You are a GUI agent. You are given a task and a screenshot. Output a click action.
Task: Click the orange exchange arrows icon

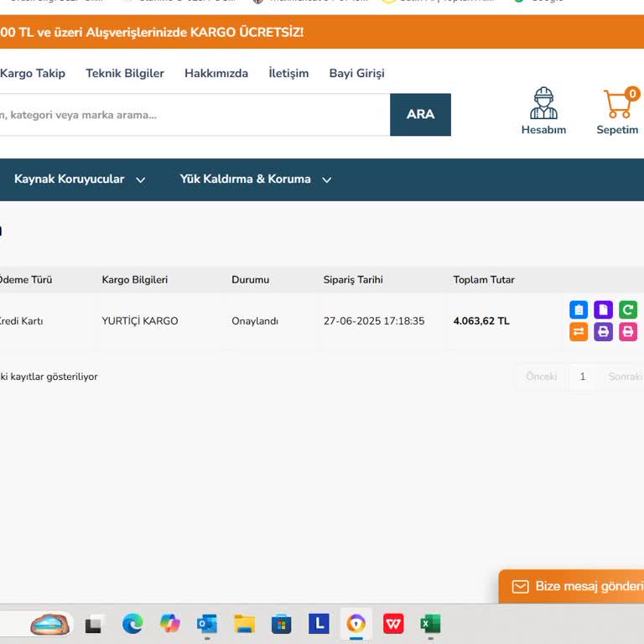[579, 332]
